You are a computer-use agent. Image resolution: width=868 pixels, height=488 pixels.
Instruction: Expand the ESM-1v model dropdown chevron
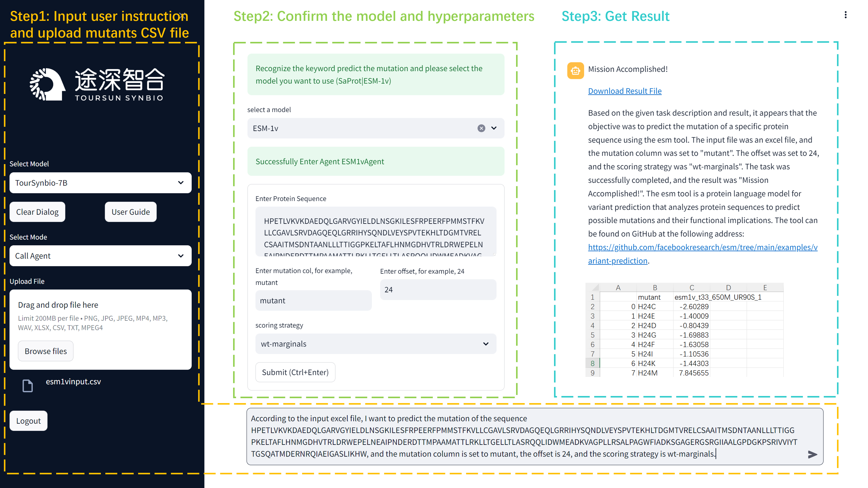tap(494, 128)
